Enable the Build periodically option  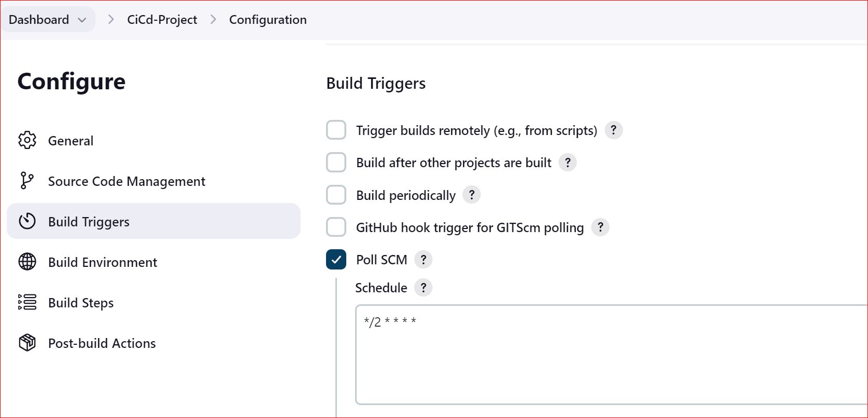click(x=336, y=195)
